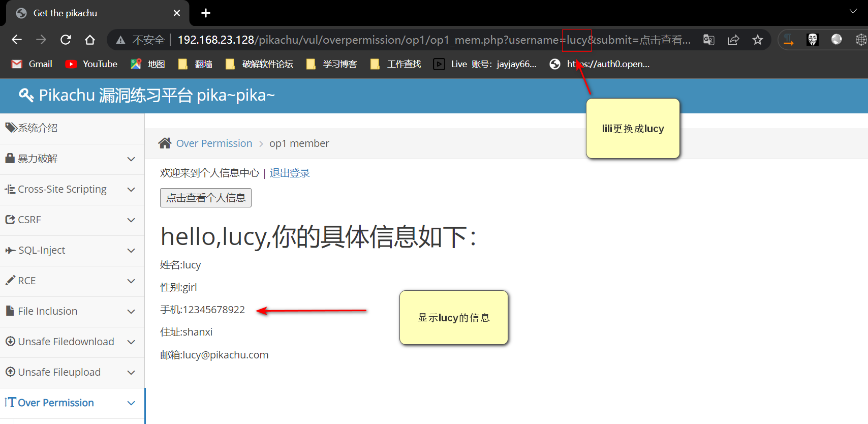The image size is (868, 424).
Task: Expand the 暴力破解 sidebar menu
Action: point(71,159)
